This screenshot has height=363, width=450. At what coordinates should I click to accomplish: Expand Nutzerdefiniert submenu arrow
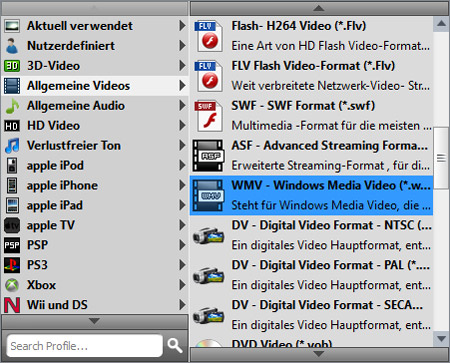coord(182,46)
